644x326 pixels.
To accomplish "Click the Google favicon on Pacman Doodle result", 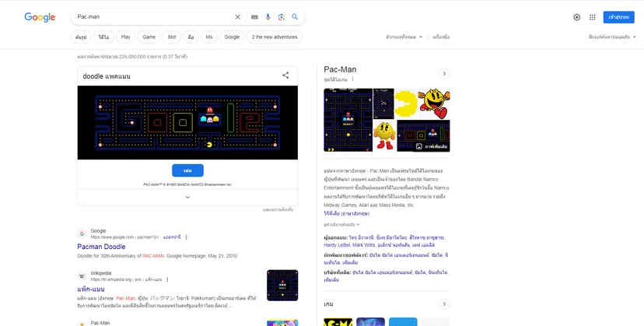I will 82,234.
